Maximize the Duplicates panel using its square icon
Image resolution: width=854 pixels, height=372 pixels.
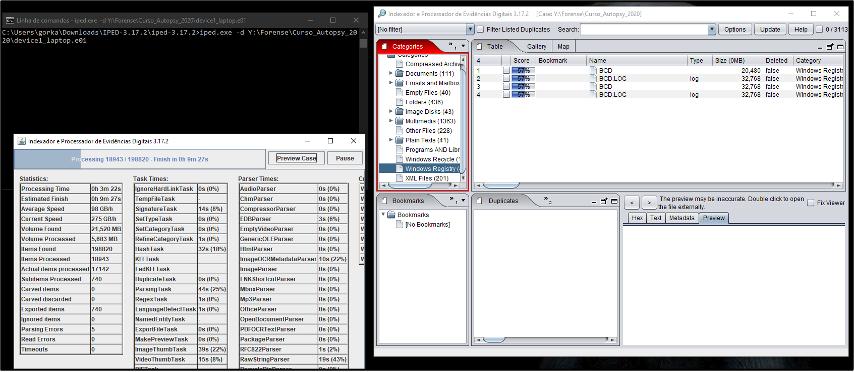coord(613,201)
